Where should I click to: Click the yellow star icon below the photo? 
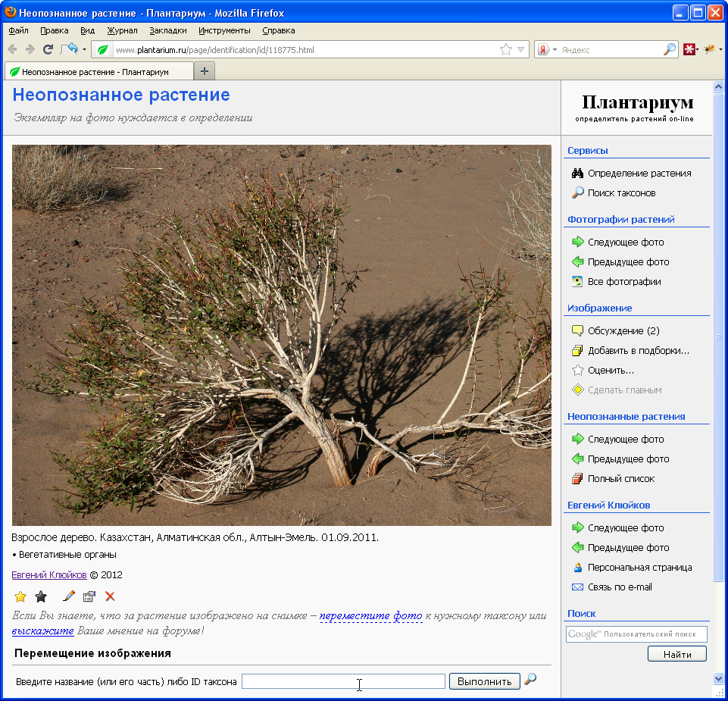click(x=20, y=596)
